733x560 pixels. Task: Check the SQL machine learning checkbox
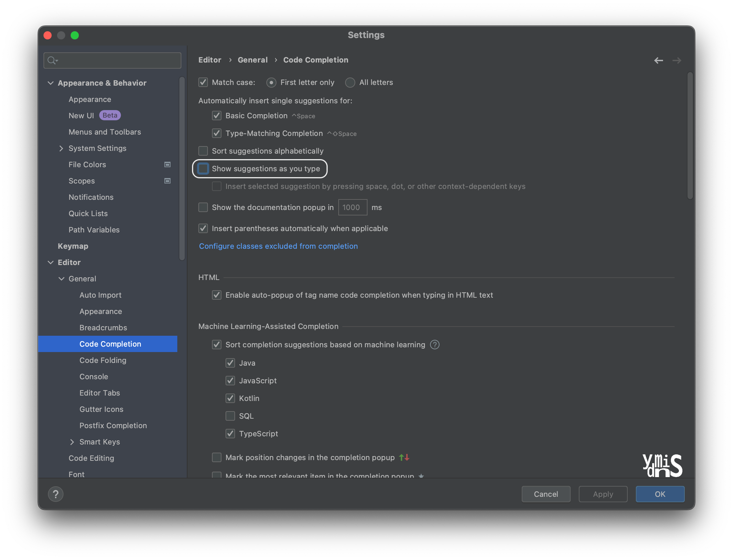tap(230, 416)
